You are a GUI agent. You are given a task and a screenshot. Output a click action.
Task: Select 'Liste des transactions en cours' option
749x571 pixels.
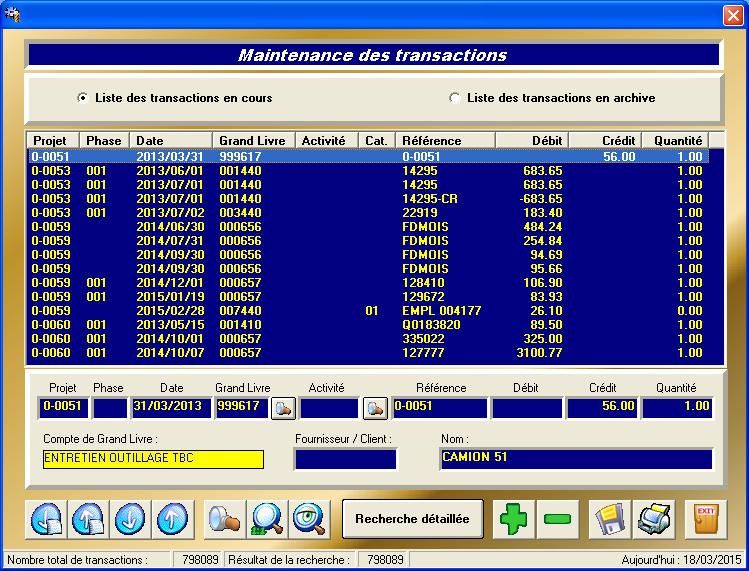click(x=82, y=98)
